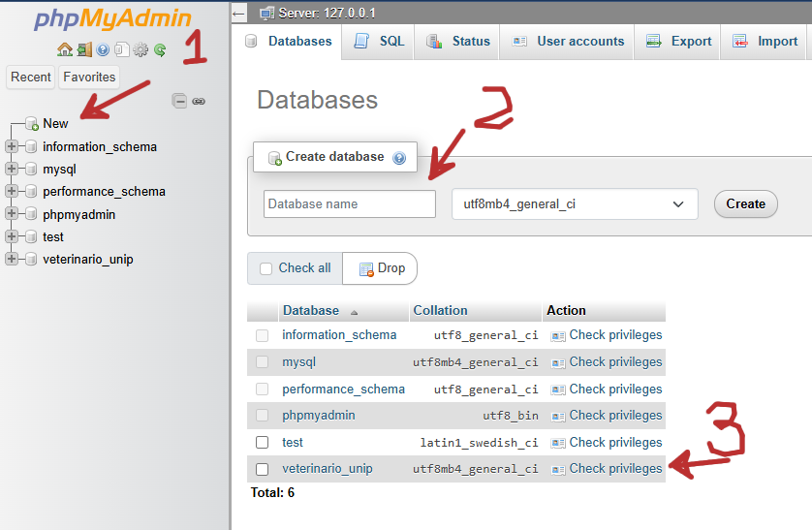Select the test database checkbox
812x530 pixels.
262,442
